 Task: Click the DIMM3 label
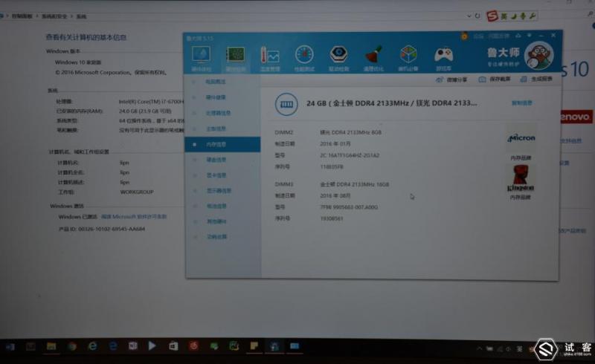284,184
